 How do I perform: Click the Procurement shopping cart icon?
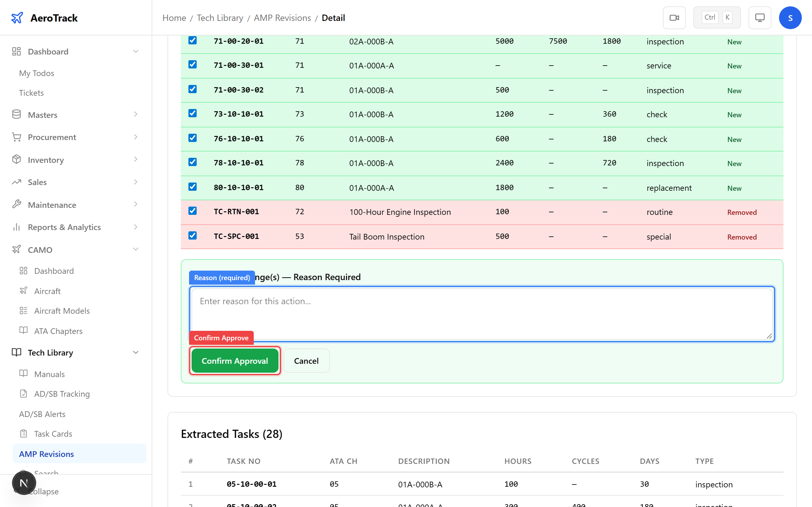point(16,137)
